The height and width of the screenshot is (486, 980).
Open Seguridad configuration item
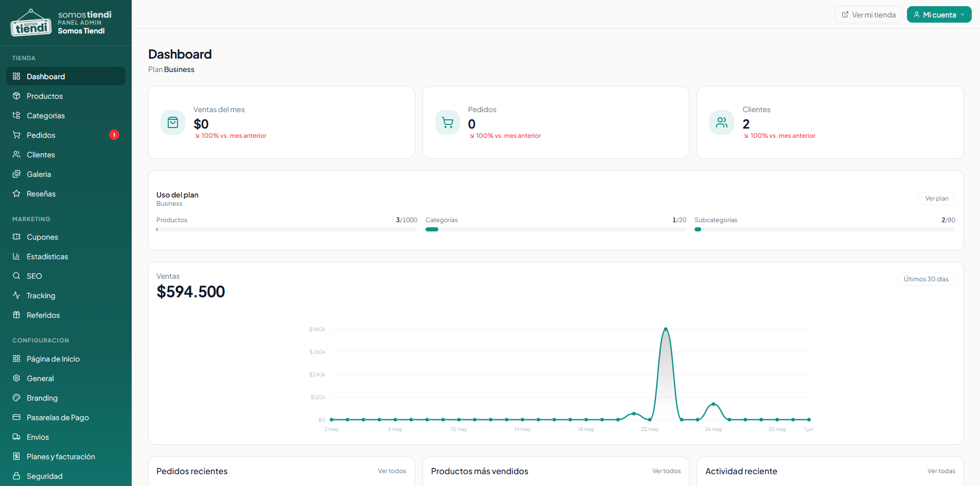tap(66, 476)
